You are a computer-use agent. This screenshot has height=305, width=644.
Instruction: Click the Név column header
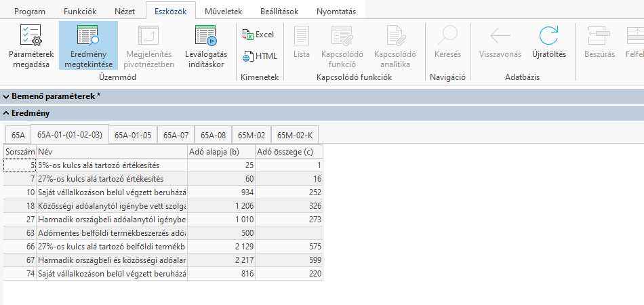pyautogui.click(x=112, y=152)
